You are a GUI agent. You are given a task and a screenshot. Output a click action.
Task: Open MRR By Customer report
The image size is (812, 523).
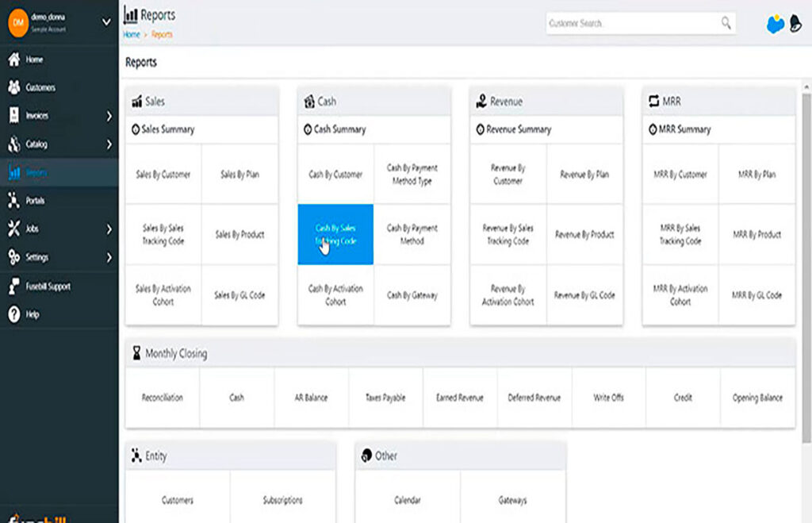[x=680, y=174]
